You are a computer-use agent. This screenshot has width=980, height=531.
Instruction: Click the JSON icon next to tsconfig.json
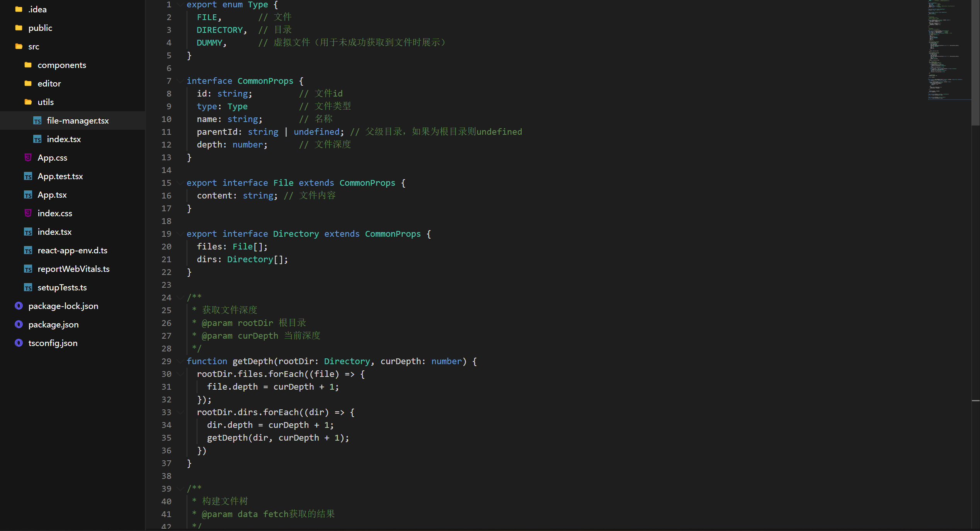[19, 343]
